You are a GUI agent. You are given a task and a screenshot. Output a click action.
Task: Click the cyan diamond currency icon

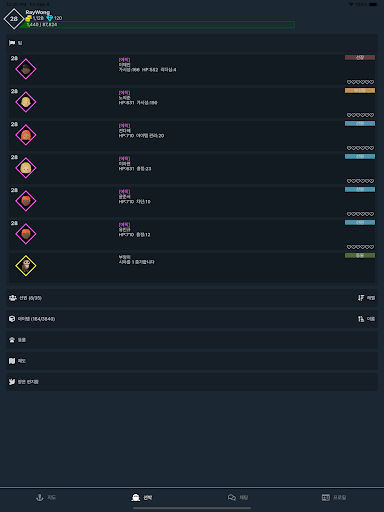[50, 18]
